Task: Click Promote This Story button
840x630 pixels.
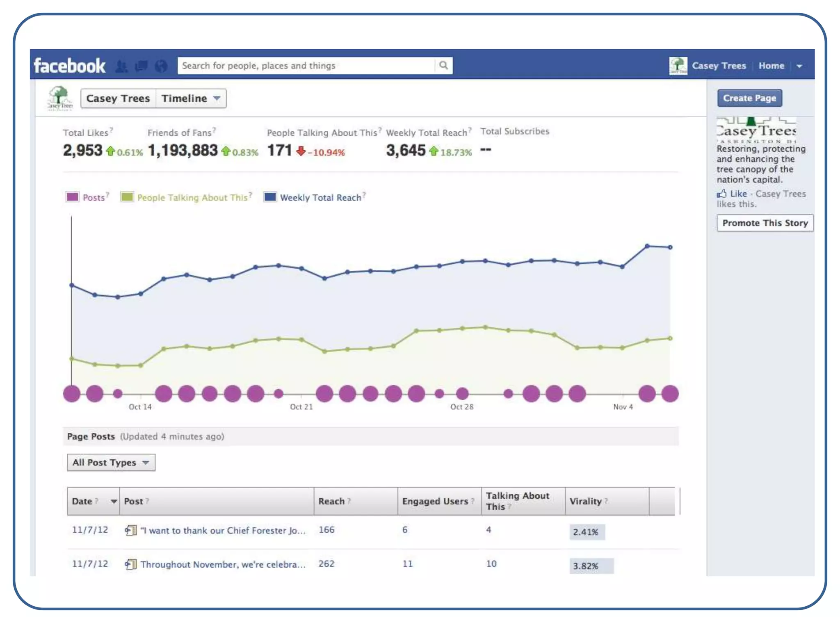Action: point(765,223)
